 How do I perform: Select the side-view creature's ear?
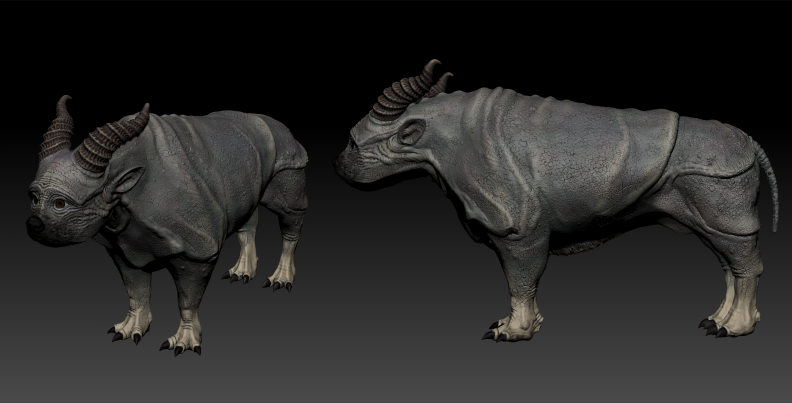411,133
